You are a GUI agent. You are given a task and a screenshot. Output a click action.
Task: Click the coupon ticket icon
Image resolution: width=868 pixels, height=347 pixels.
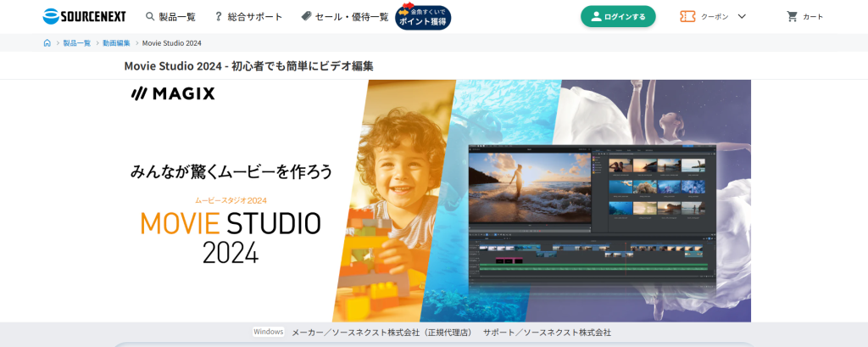687,17
